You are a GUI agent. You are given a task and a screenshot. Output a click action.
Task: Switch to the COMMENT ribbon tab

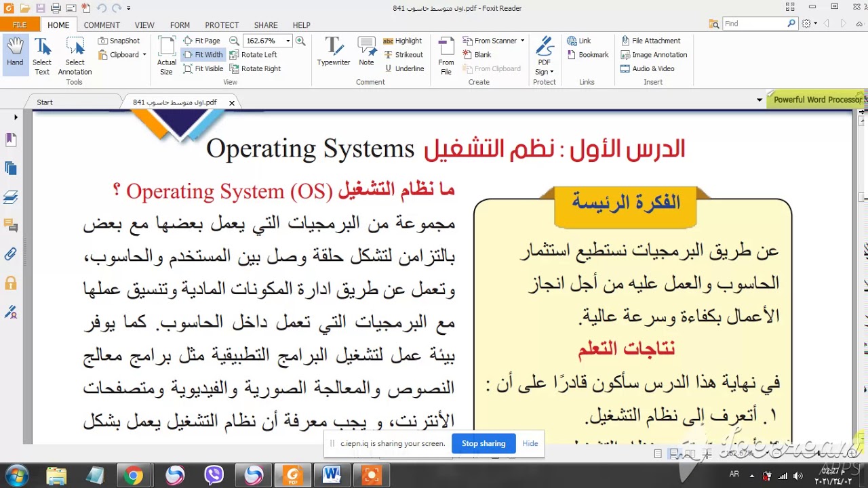coord(102,25)
